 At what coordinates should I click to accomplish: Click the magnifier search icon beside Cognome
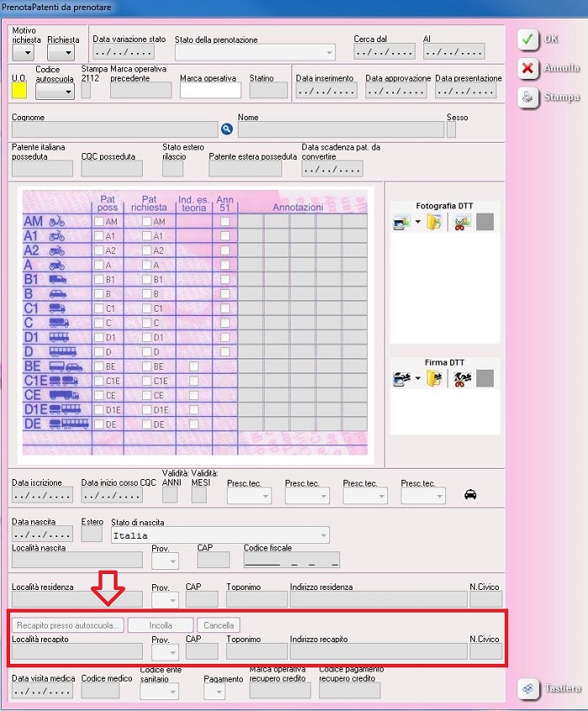click(226, 129)
